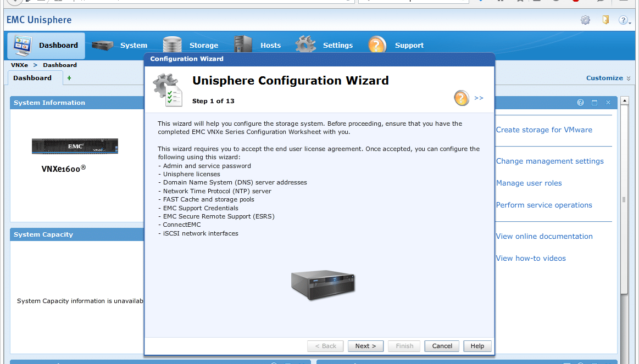The image size is (639, 364).
Task: Click the dashboard scrollbar up arrow
Action: pyautogui.click(x=624, y=100)
